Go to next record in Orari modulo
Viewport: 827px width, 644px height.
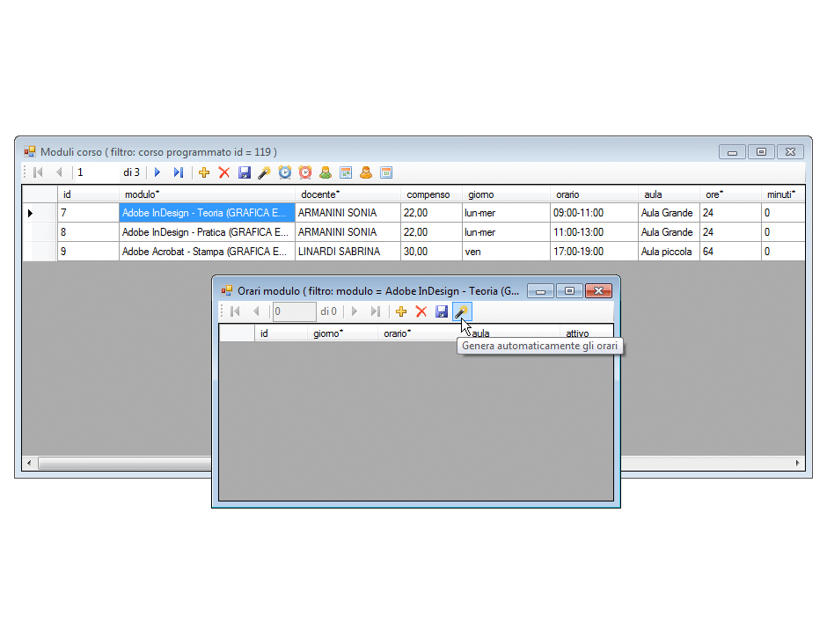coord(355,311)
